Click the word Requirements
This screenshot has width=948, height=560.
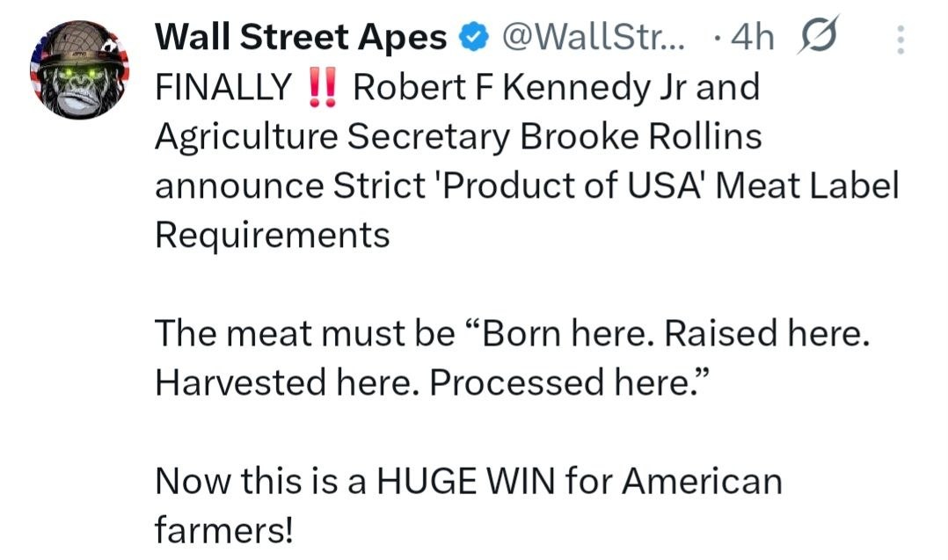coord(272,235)
